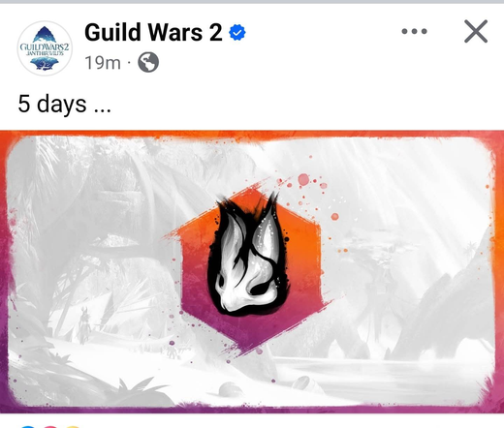Click the orange border at top of image
Viewport: 504px width, 428px height.
tap(252, 134)
